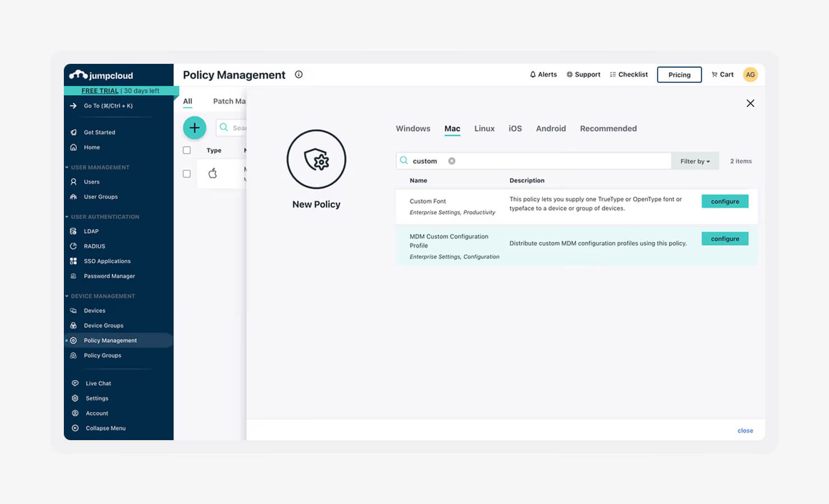Click the Account icon in sidebar
Screen dimensions: 829x504
click(75, 413)
